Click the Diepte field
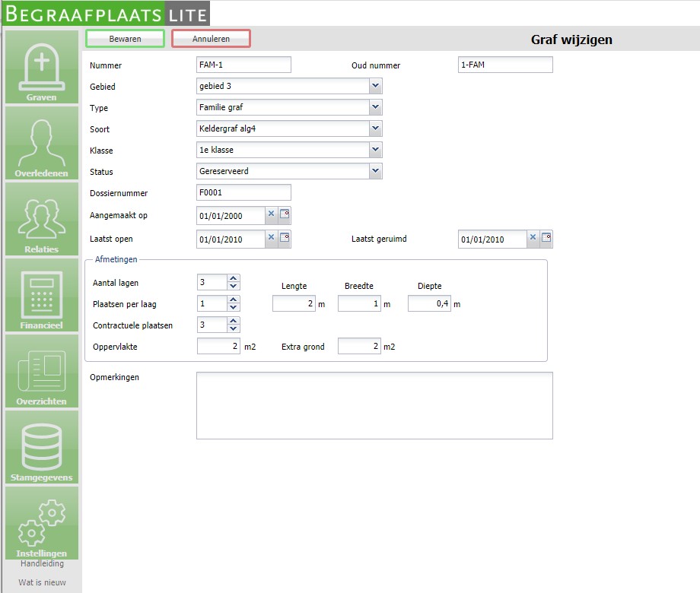 click(429, 303)
